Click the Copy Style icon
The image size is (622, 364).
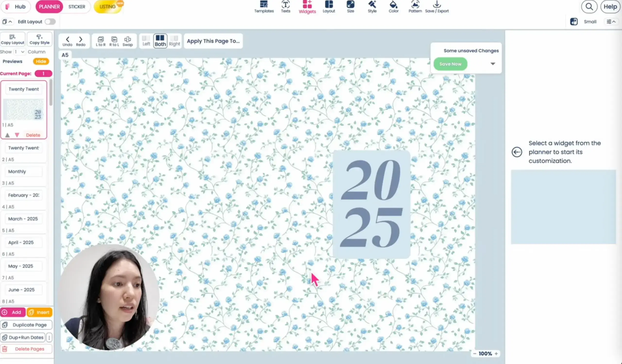[39, 39]
